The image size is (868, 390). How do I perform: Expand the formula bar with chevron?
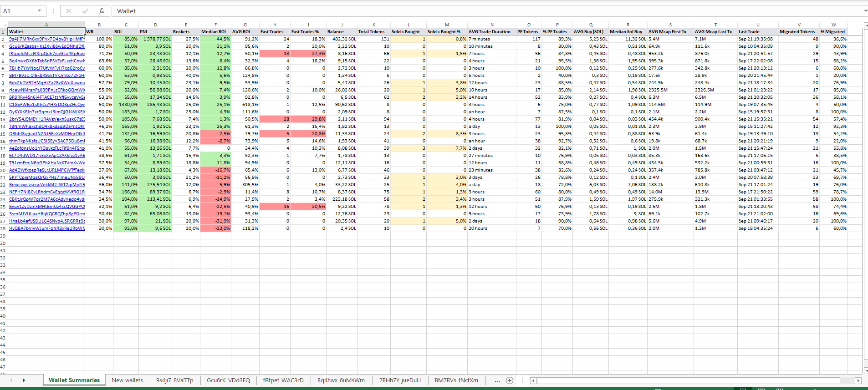(865, 11)
